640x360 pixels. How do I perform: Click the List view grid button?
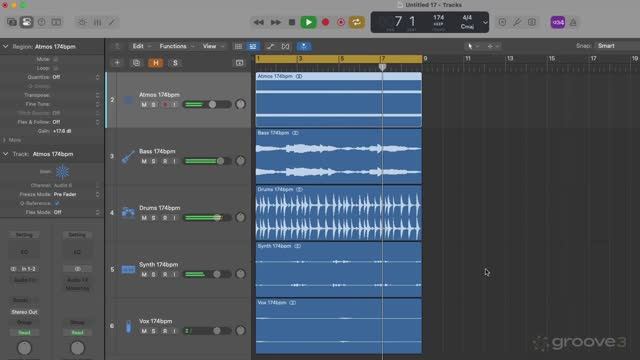click(238, 47)
